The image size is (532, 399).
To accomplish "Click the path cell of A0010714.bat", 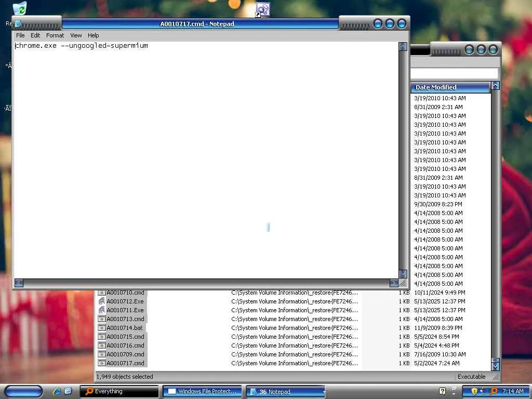I will (295, 328).
